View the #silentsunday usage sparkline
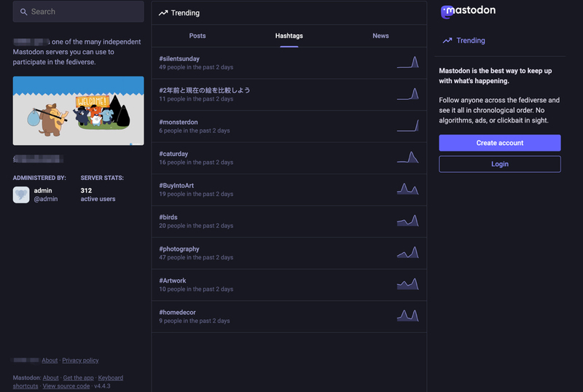This screenshot has width=583, height=392. coord(408,63)
